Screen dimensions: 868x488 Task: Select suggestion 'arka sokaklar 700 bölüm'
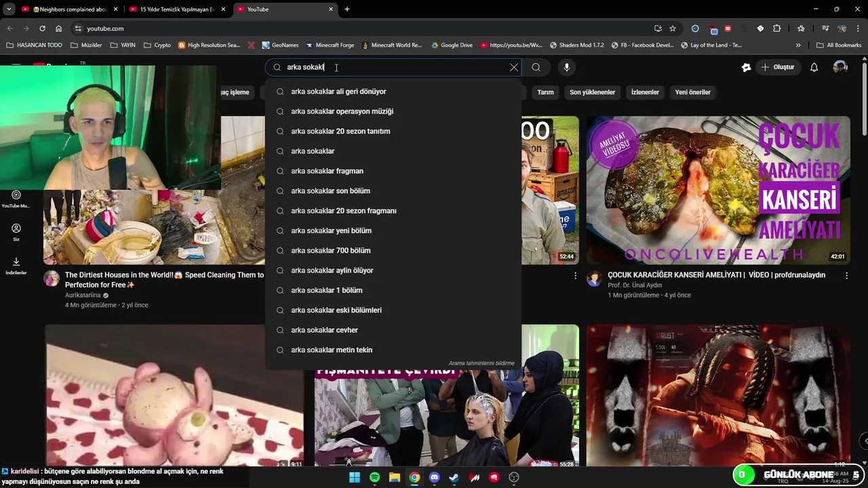point(393,250)
